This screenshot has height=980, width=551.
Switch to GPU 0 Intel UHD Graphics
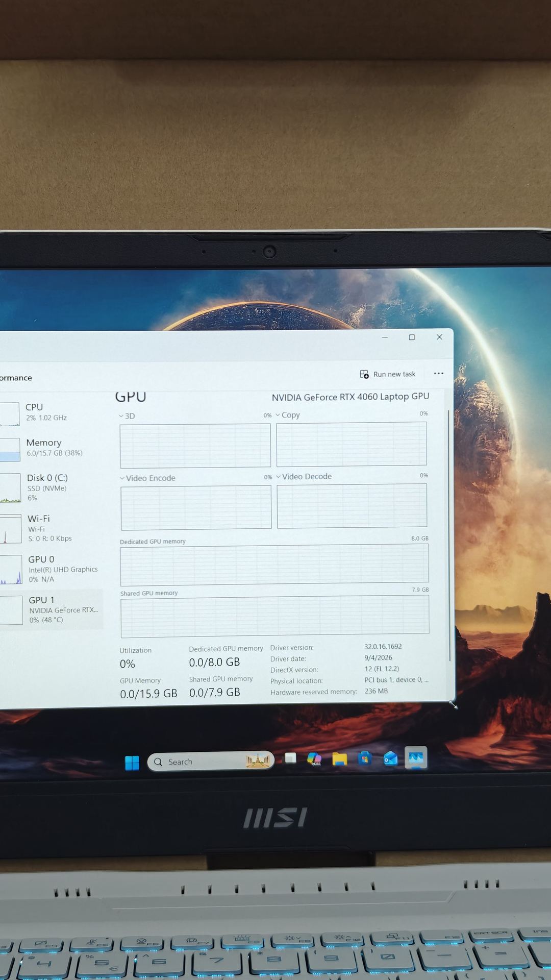tap(51, 569)
